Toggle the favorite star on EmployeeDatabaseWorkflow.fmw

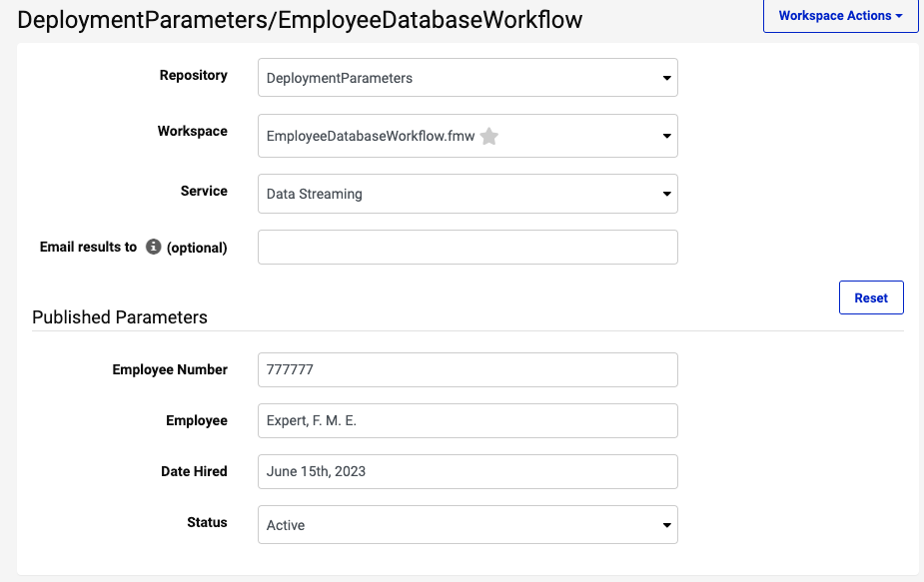click(489, 136)
